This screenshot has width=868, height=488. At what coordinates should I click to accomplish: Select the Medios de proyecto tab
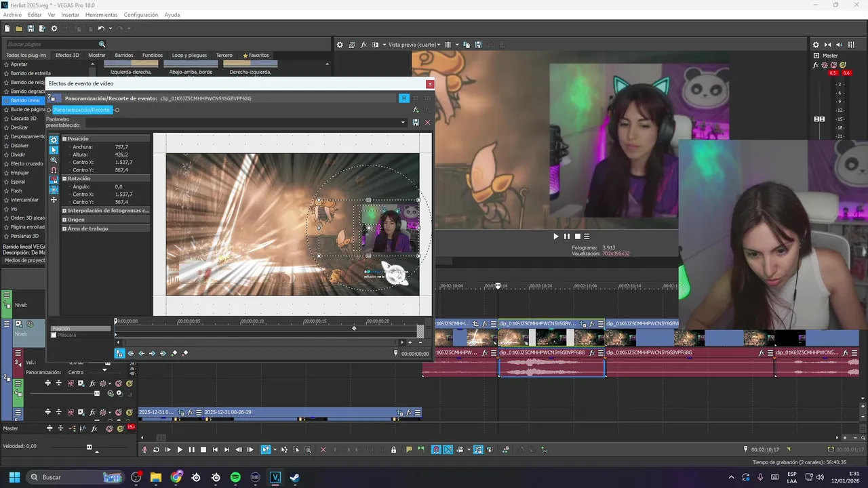[x=23, y=260]
